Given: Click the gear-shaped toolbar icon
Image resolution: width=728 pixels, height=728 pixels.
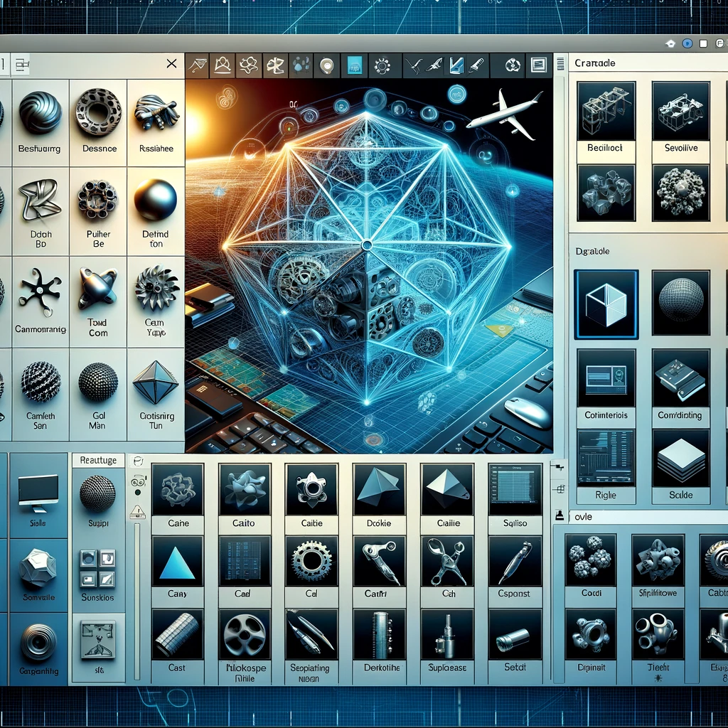Looking at the screenshot, I should tap(382, 65).
